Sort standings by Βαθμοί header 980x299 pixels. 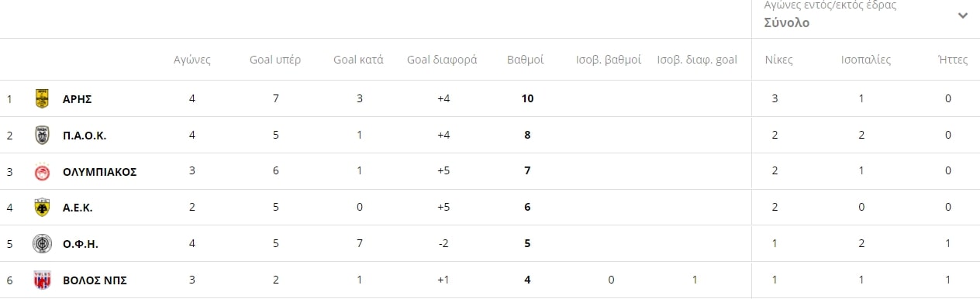pyautogui.click(x=525, y=60)
